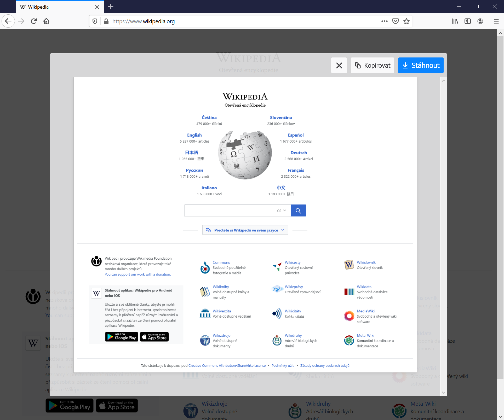Click the Wikipedia globe logo in preview
The width and height of the screenshot is (504, 420).
click(x=245, y=155)
